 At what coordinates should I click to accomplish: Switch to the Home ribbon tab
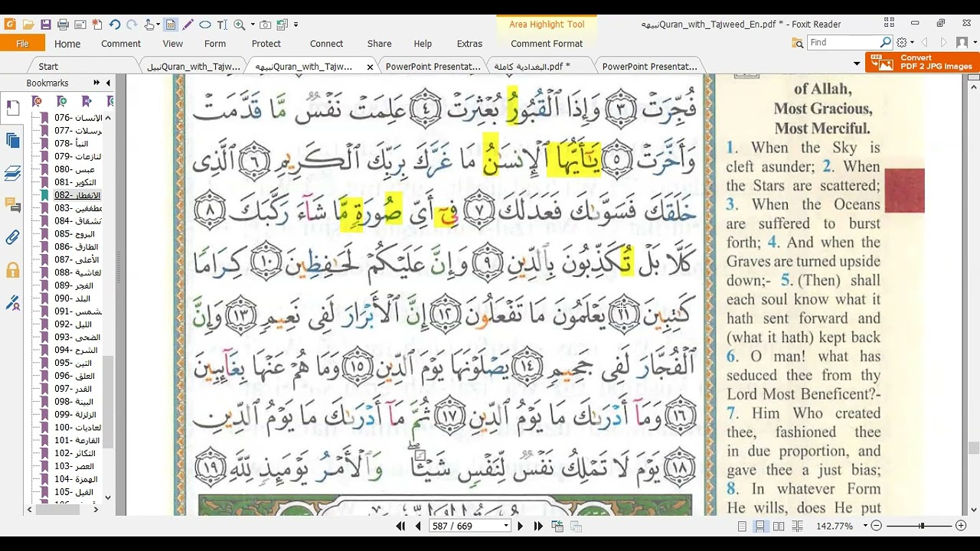tap(67, 44)
